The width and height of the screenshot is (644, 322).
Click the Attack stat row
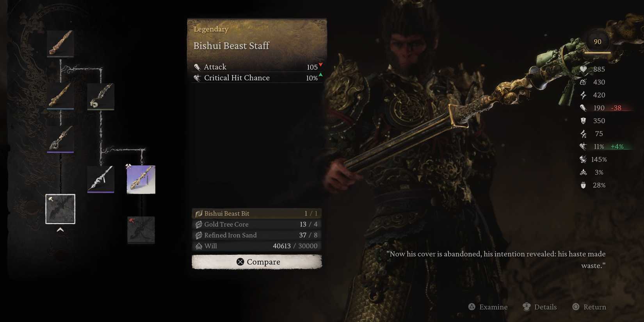258,67
